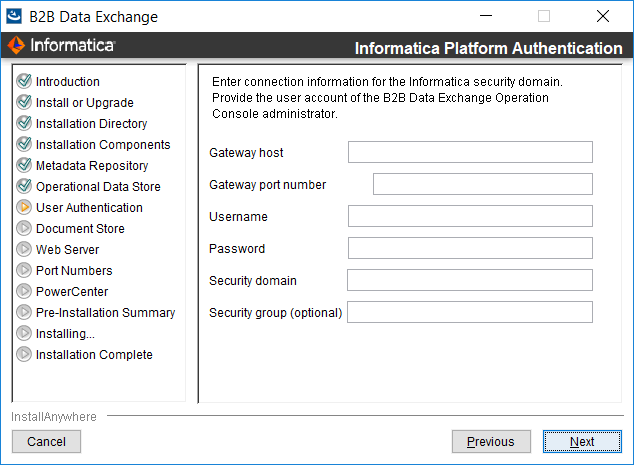The image size is (634, 465).
Task: Click the Security domain field
Action: pos(470,280)
